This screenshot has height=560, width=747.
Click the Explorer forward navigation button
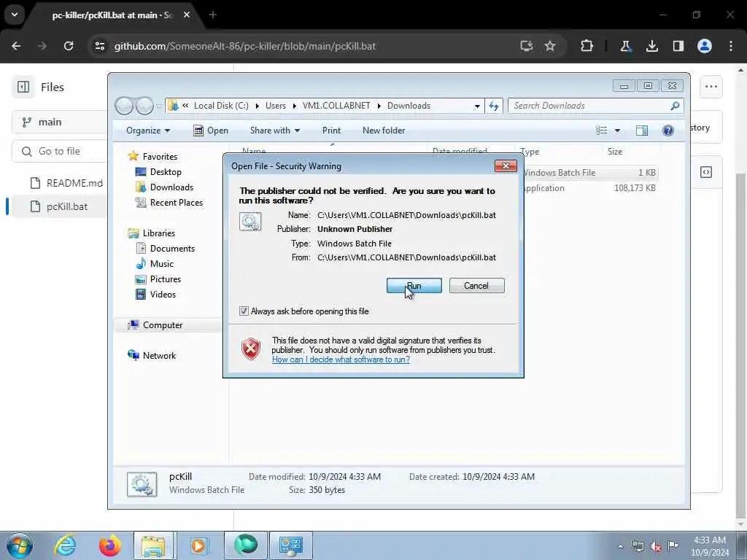tap(144, 106)
